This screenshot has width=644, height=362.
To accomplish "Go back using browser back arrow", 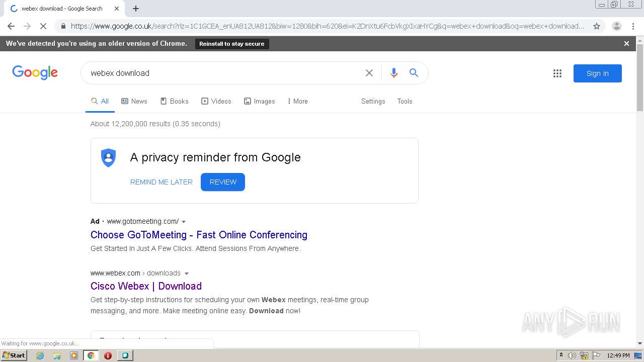I will (11, 26).
